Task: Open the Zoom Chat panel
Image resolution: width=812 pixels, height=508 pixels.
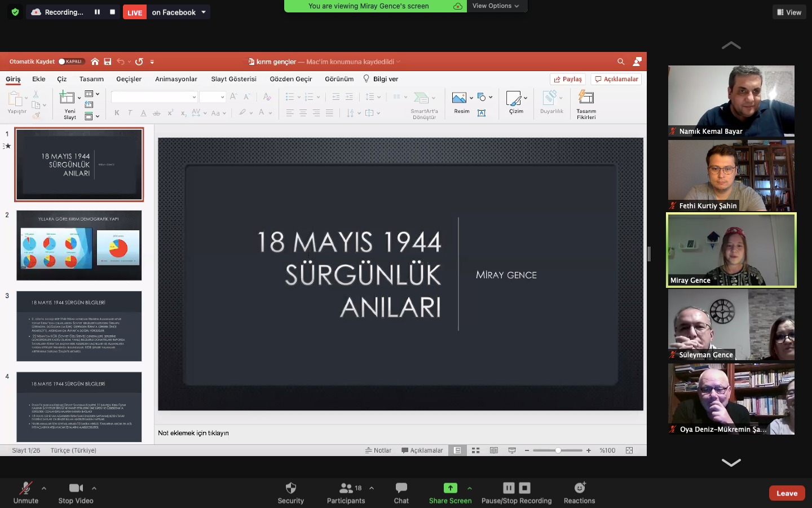Action: point(401,493)
